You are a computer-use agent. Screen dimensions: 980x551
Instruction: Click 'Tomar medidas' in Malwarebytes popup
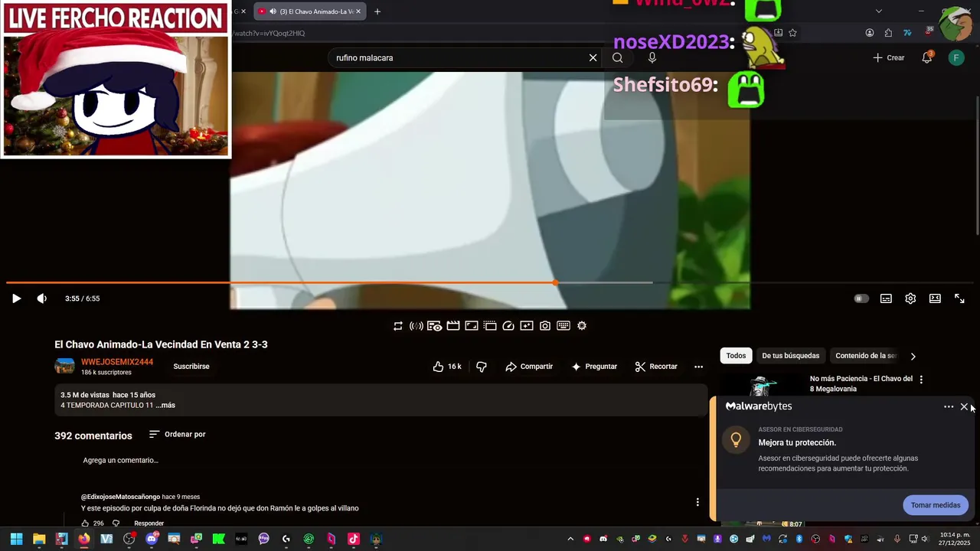[x=935, y=505]
